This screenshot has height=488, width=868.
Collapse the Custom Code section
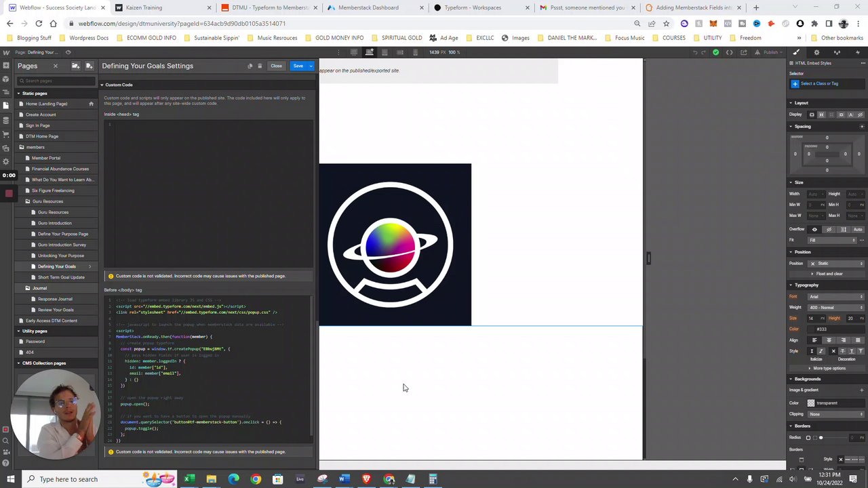tap(102, 85)
